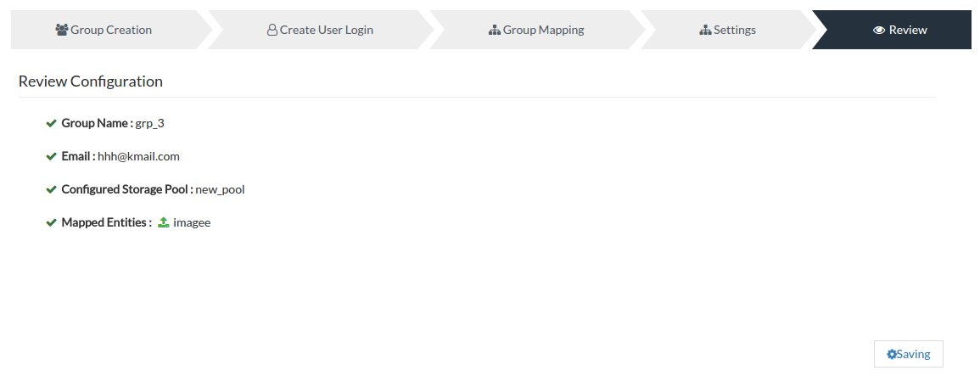Return to the Settings wizard step

tap(727, 30)
